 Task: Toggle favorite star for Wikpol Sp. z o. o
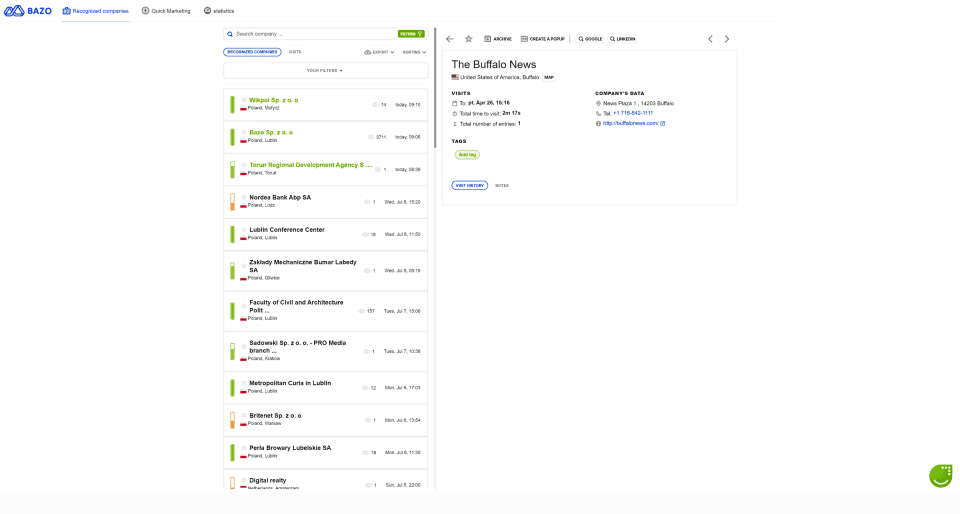(243, 100)
